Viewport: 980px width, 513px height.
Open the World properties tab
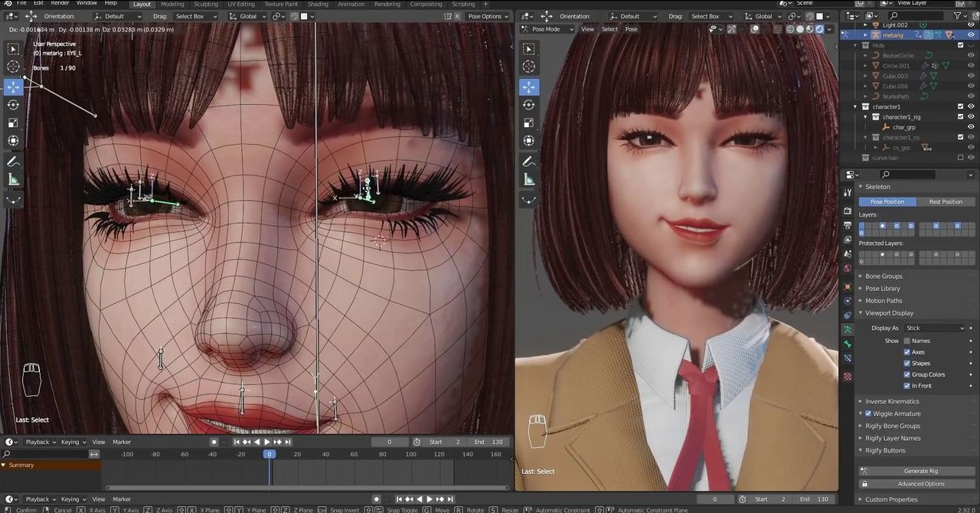pyautogui.click(x=848, y=268)
